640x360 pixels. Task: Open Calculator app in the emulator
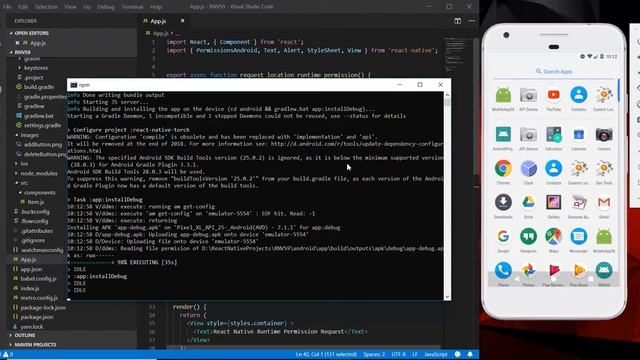[553, 134]
